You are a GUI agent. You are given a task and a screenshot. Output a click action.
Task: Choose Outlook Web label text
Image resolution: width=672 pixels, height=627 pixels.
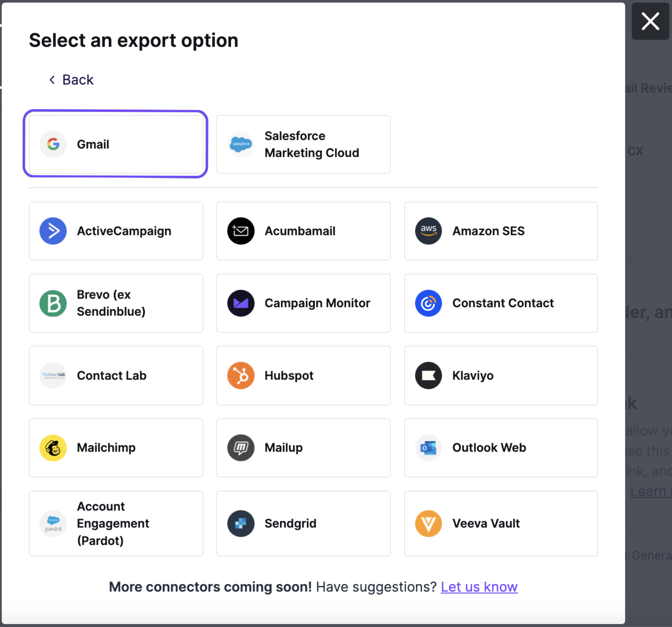click(489, 448)
